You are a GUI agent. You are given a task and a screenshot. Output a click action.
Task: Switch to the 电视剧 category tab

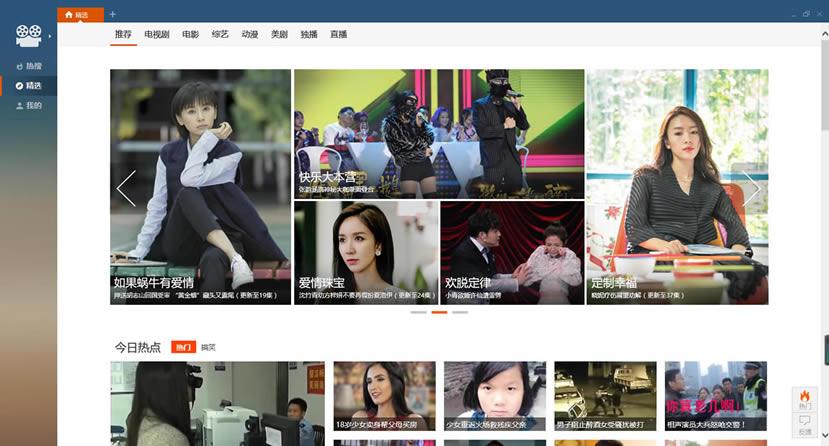pos(157,34)
